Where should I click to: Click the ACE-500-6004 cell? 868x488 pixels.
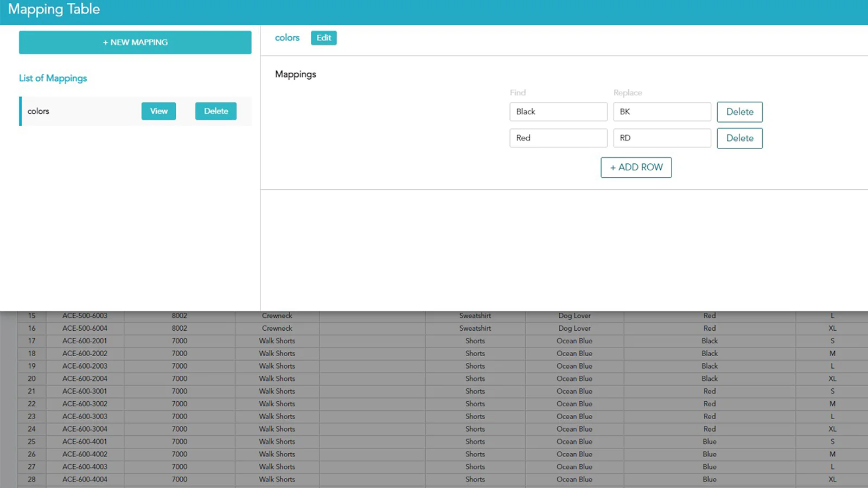click(85, 328)
